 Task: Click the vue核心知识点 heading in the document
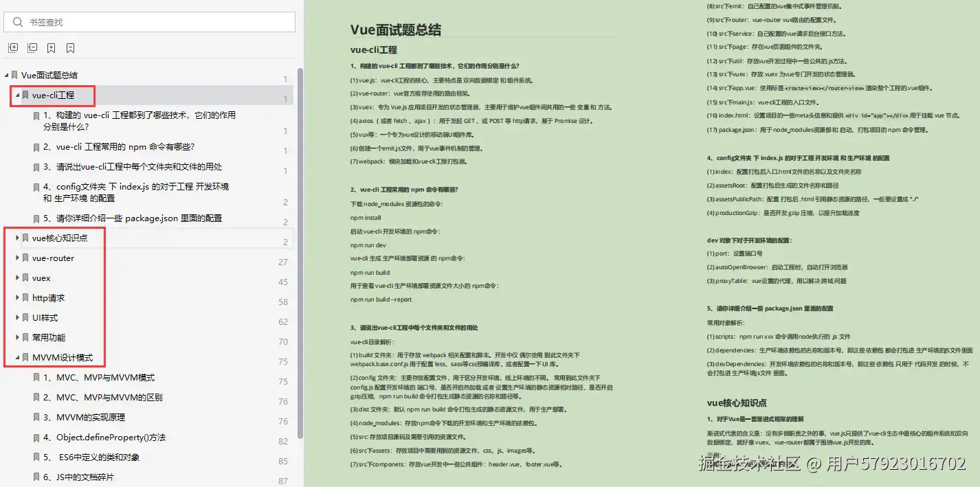click(x=737, y=403)
